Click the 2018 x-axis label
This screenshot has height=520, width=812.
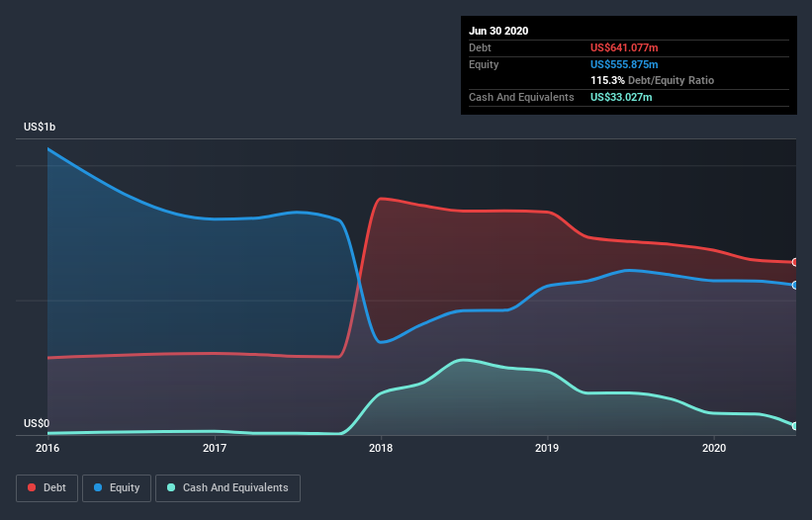click(x=381, y=448)
